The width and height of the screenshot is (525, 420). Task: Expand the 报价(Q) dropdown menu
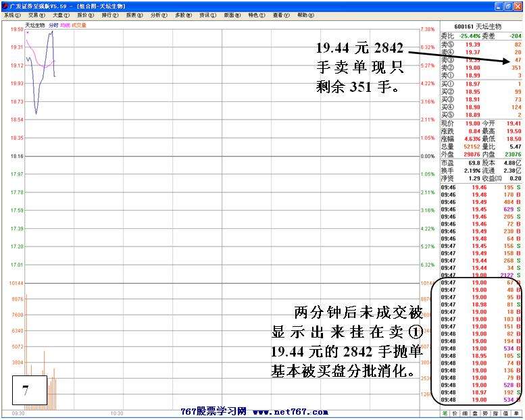click(84, 15)
